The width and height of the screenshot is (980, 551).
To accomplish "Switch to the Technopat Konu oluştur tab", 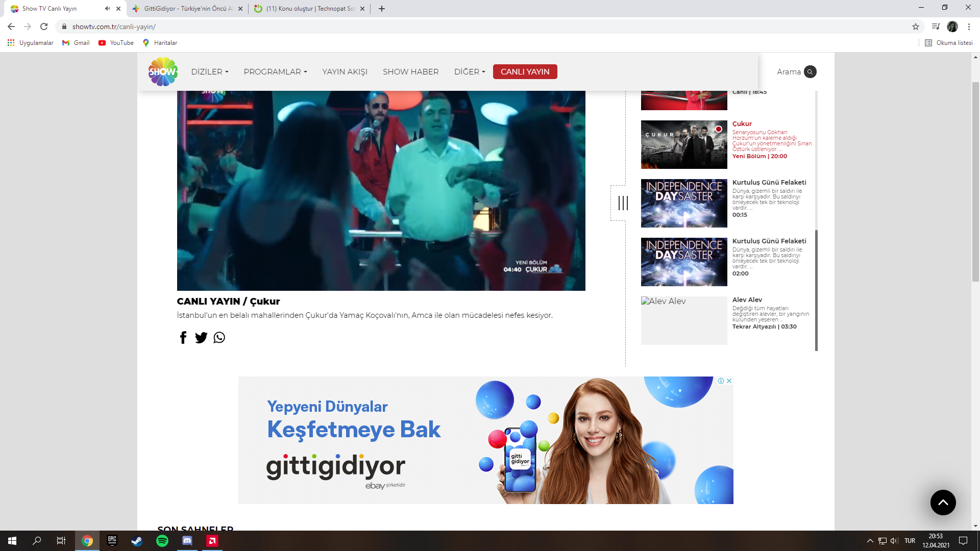I will point(310,9).
